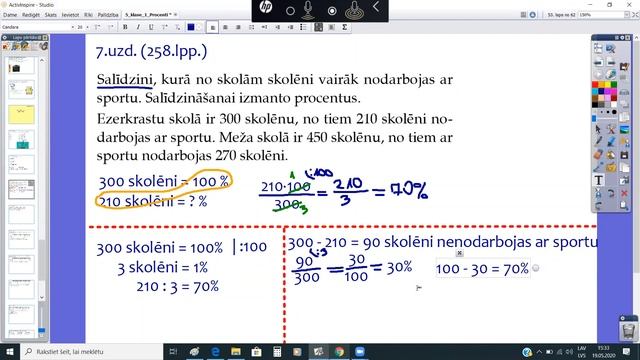Open the currently selected page thumbnail

pyautogui.click(x=21, y=189)
